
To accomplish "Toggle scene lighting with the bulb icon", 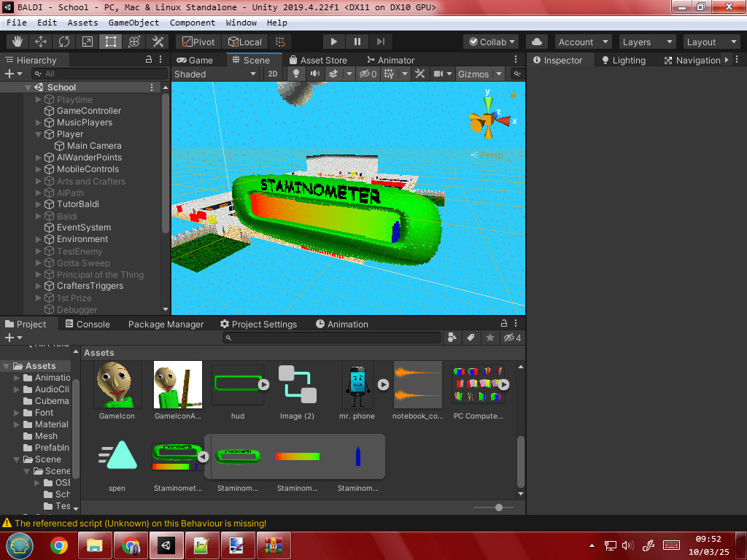I will tap(295, 74).
